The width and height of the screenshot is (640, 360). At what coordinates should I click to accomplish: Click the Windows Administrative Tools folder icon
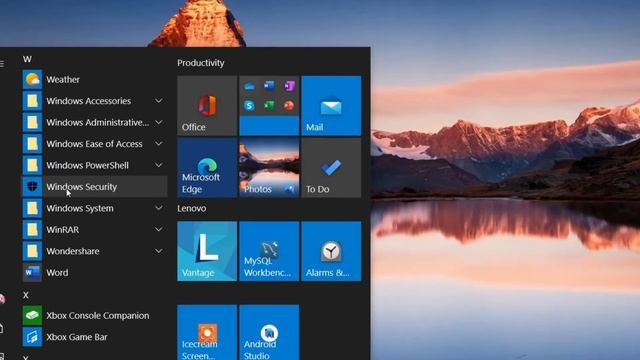[32, 122]
